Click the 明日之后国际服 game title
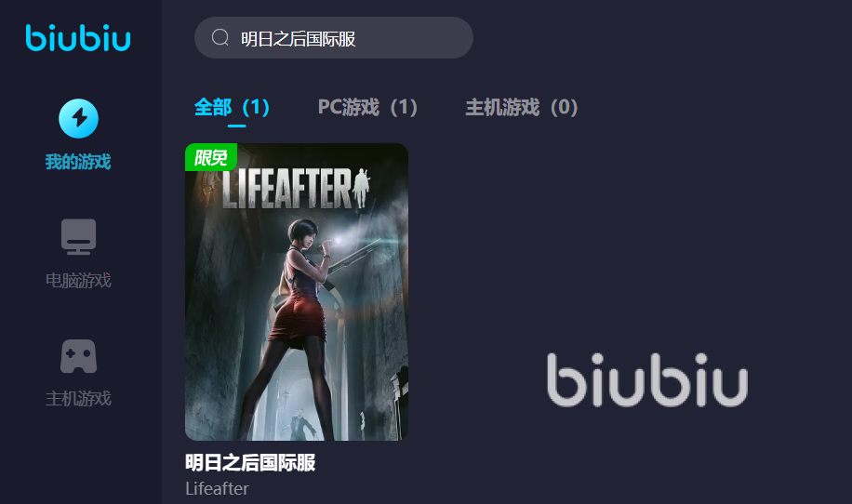Viewport: 852px width, 504px height. (x=250, y=463)
